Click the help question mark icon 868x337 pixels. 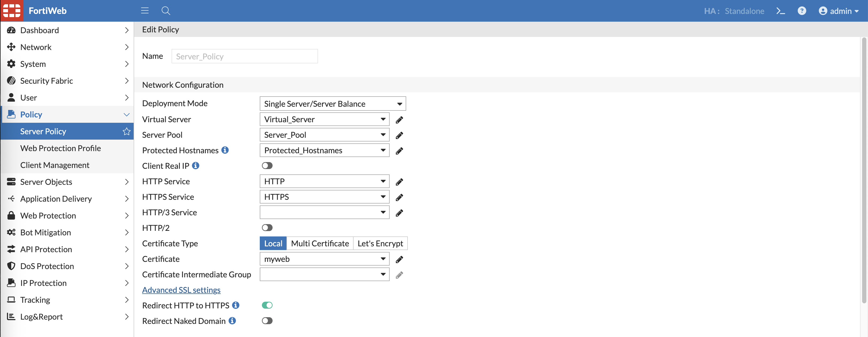(x=802, y=11)
